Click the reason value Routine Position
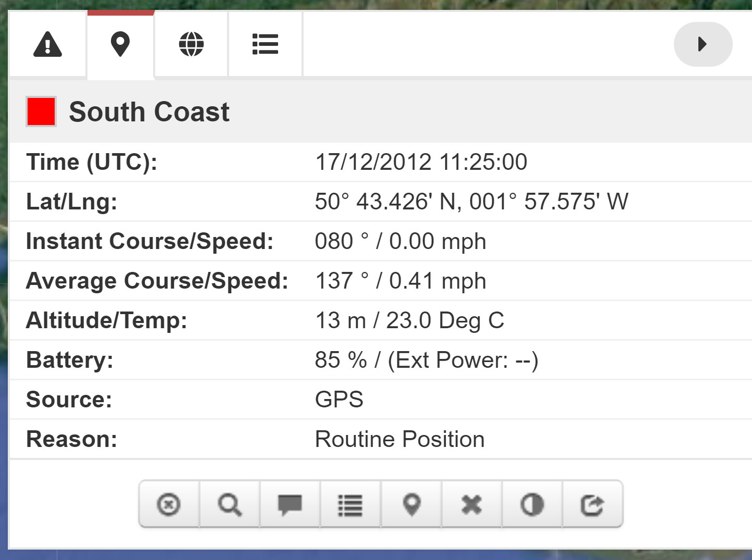 point(399,439)
